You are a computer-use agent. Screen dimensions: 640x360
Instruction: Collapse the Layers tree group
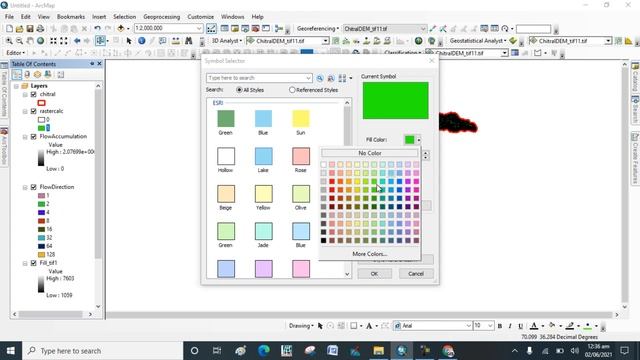(17, 86)
